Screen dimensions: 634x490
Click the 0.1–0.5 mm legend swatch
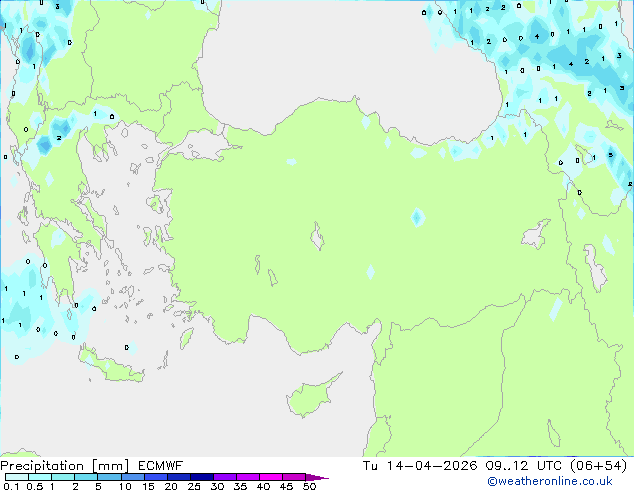(x=17, y=477)
